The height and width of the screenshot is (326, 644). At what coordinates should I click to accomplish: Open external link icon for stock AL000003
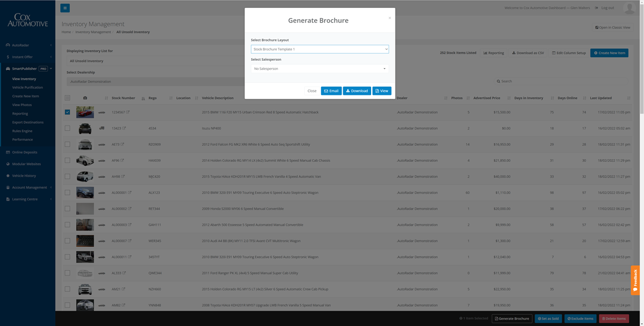[x=130, y=224]
